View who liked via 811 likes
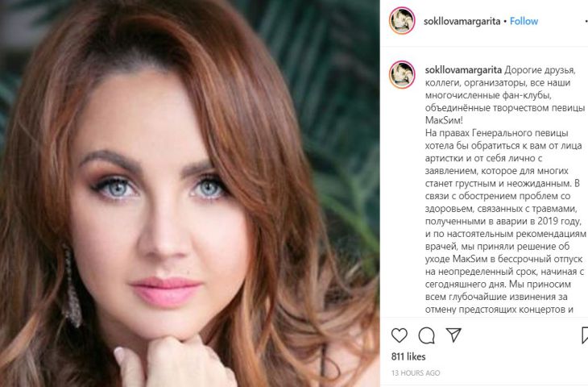The image size is (588, 387). coord(408,356)
